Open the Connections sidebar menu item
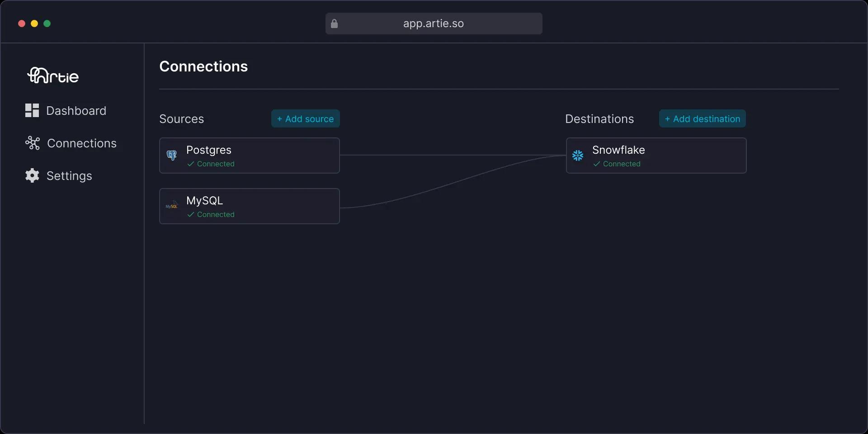 71,143
